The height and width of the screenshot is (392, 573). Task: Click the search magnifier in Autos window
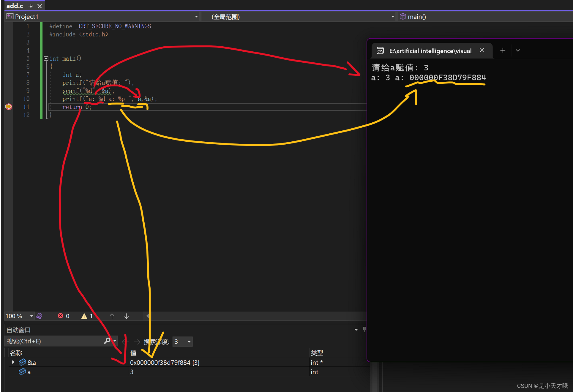pyautogui.click(x=107, y=341)
